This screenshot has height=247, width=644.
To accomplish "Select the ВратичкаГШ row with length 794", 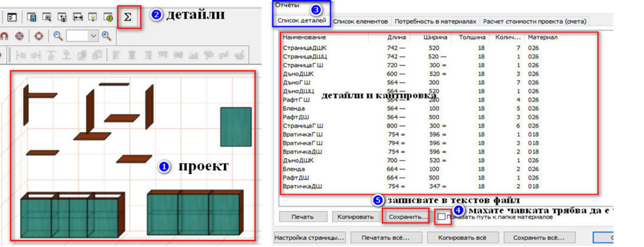I will 438,143.
